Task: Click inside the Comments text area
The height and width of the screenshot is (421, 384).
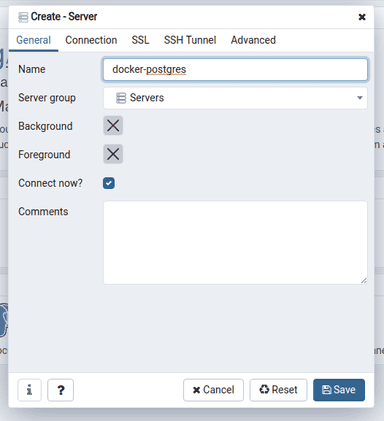Action: 235,242
